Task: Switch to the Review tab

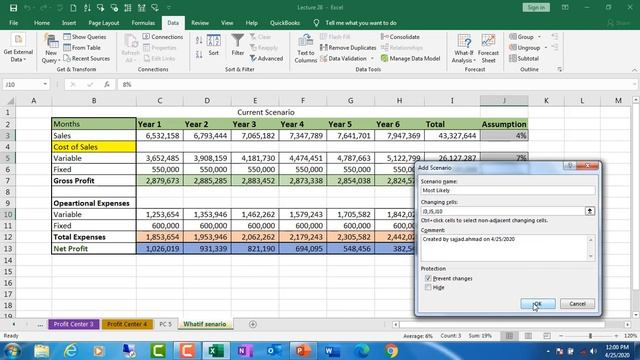Action: pos(200,23)
